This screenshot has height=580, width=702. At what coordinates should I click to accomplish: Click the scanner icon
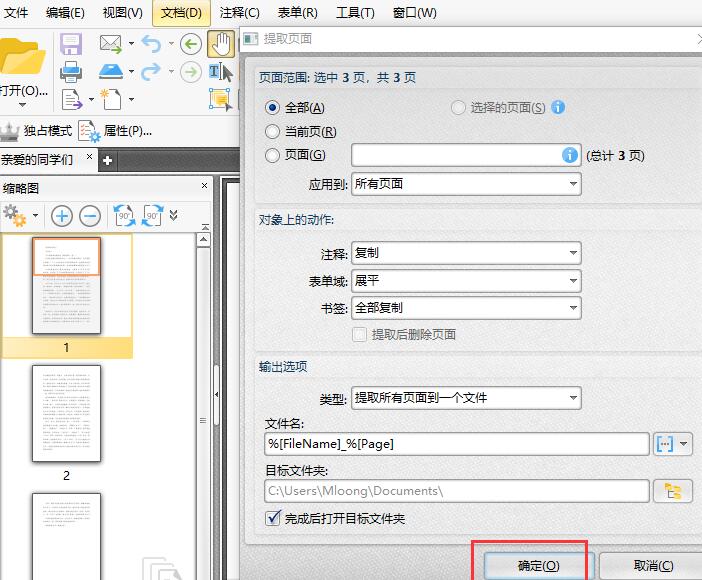tap(111, 72)
